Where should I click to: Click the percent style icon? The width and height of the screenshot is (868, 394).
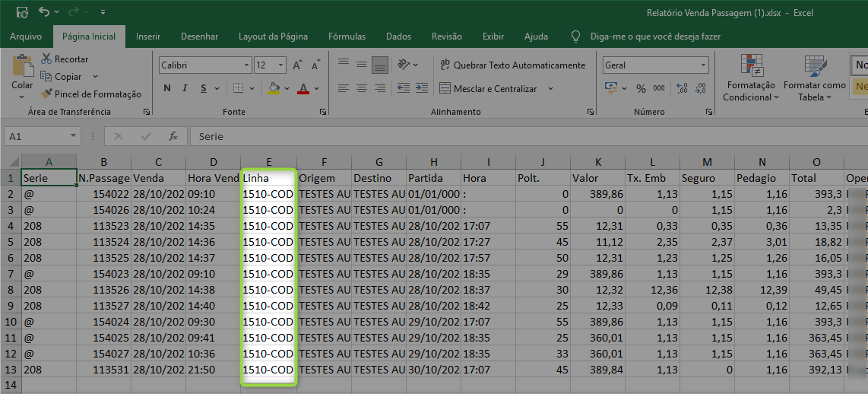pos(641,89)
